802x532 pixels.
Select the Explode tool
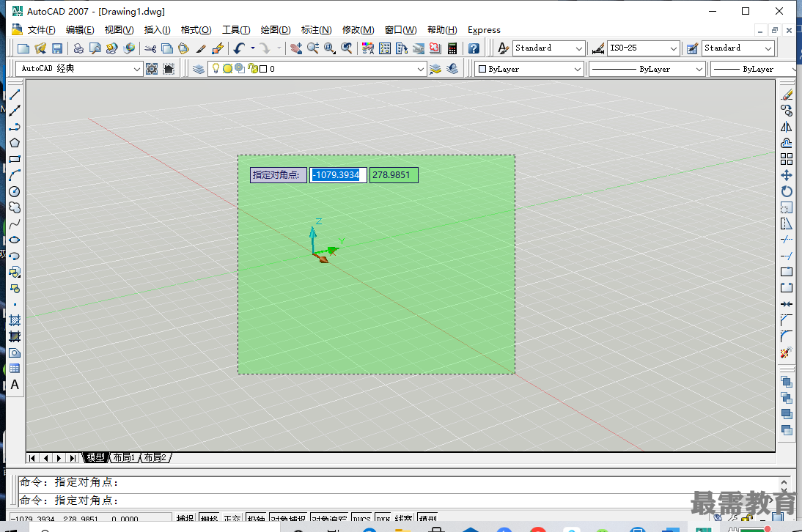(x=787, y=352)
